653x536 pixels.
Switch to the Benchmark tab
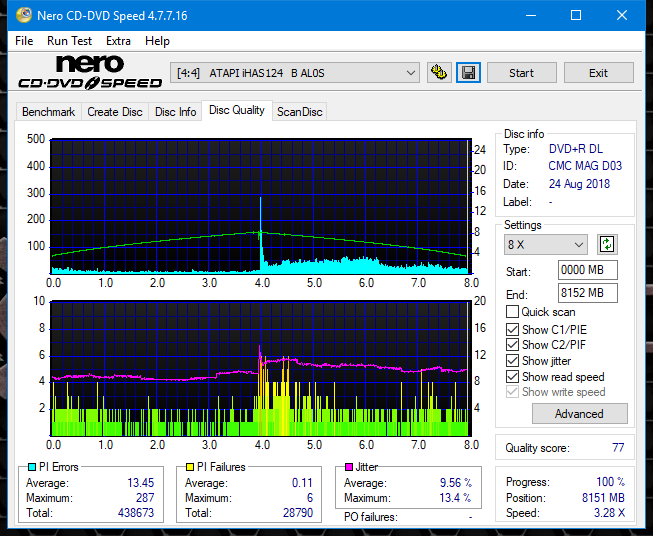coord(49,112)
